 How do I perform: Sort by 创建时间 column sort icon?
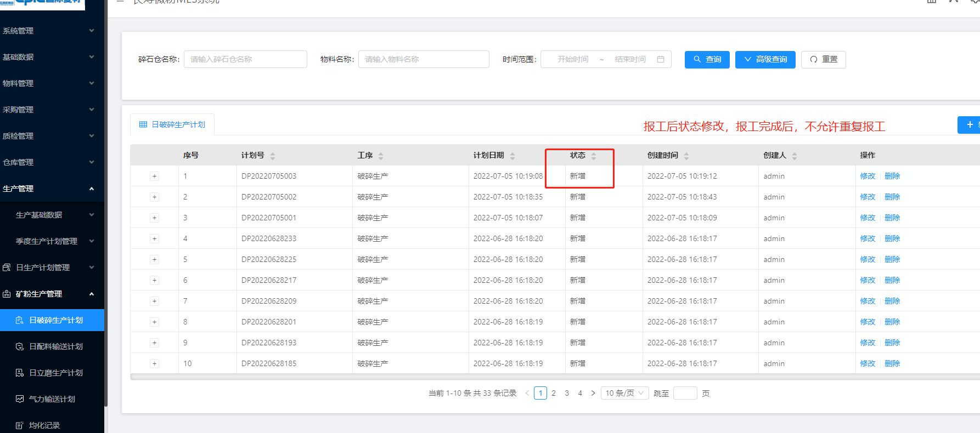tap(686, 156)
